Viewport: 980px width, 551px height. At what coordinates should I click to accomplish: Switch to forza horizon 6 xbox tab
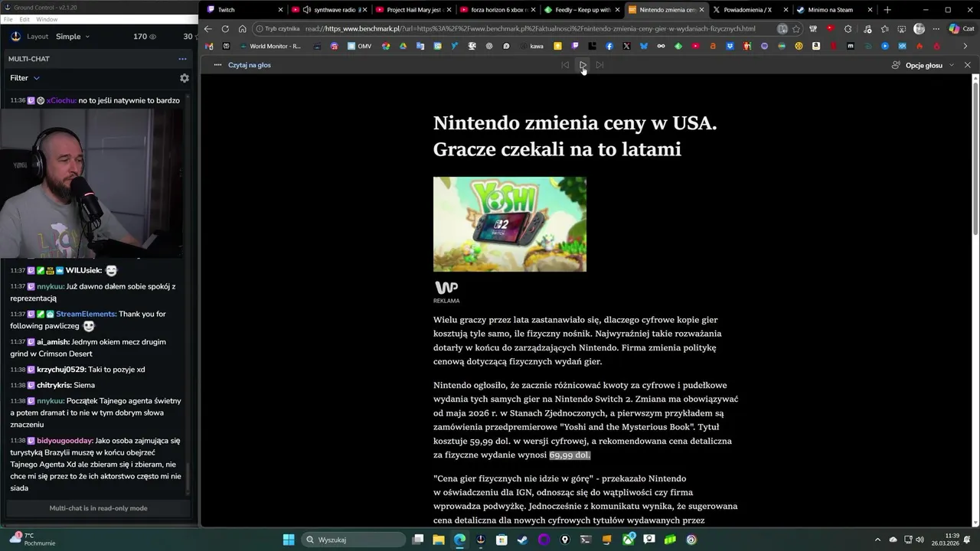498,10
